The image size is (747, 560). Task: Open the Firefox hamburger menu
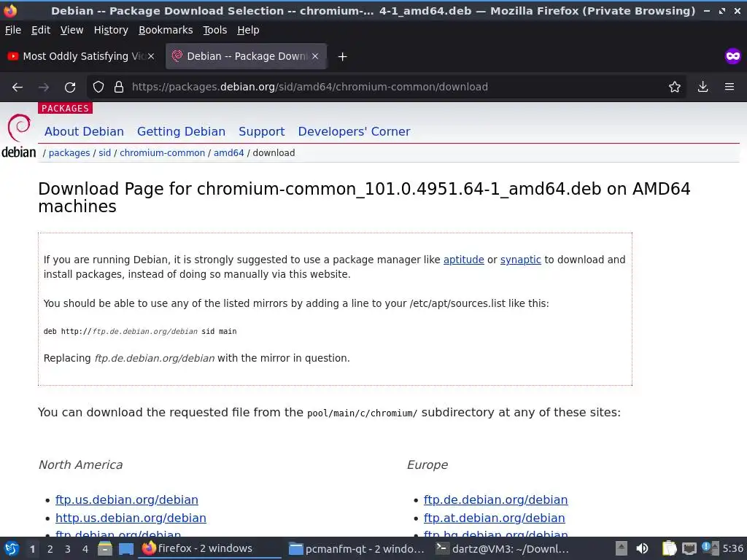pyautogui.click(x=729, y=87)
